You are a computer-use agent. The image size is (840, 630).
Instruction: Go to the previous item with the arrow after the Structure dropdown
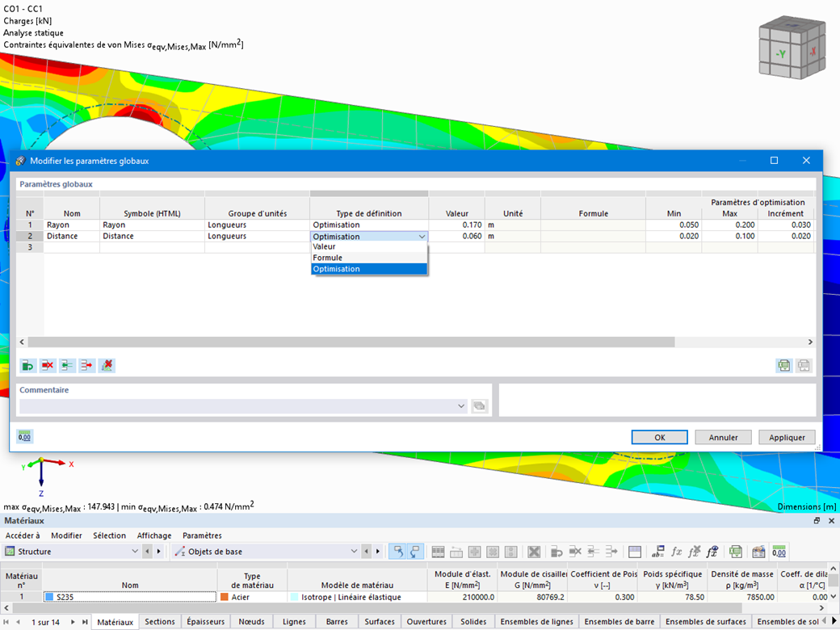[x=147, y=551]
